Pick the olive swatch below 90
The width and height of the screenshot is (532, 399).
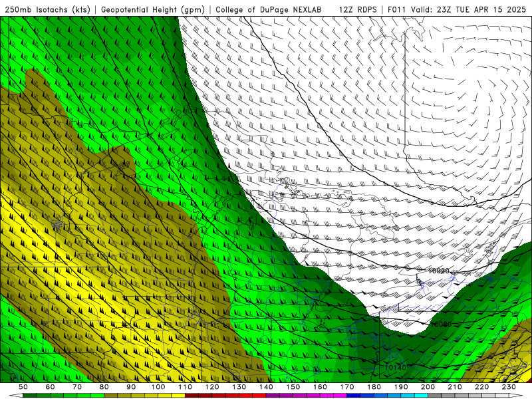(124, 396)
